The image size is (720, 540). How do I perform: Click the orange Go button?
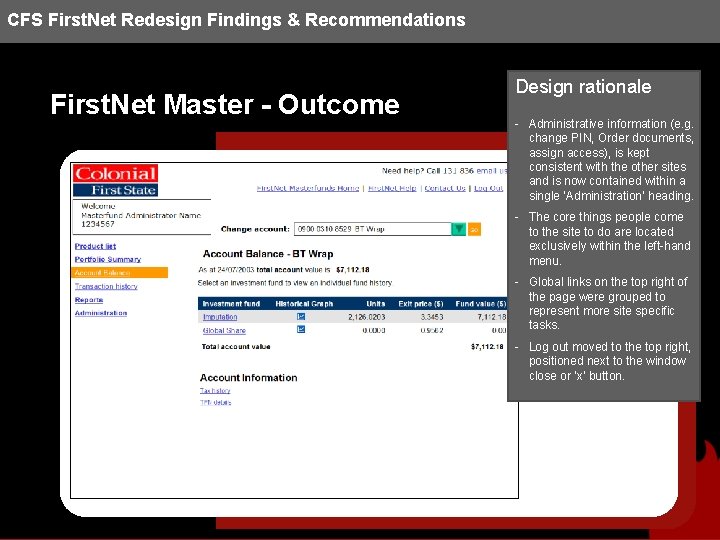point(474,229)
